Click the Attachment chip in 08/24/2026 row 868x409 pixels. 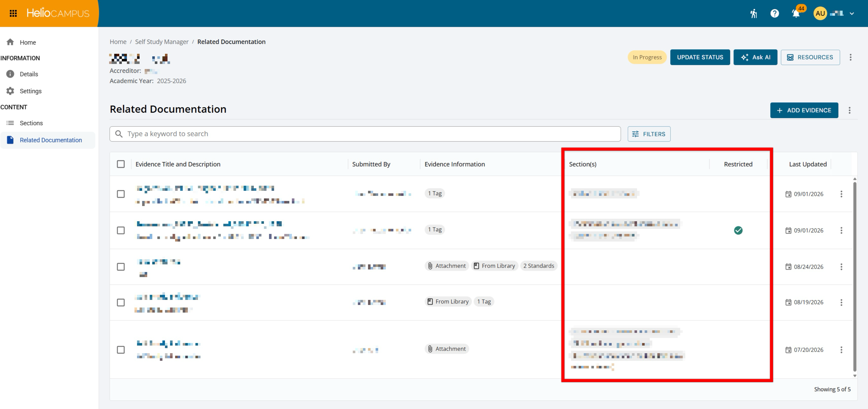[x=447, y=266]
